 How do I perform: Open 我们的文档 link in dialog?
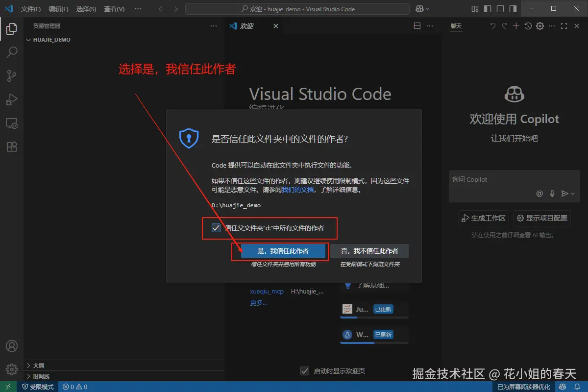click(297, 190)
